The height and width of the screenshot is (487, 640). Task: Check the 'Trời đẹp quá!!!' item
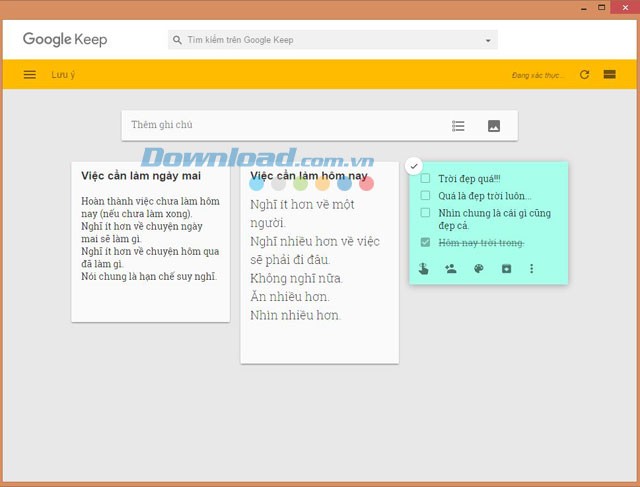(426, 179)
